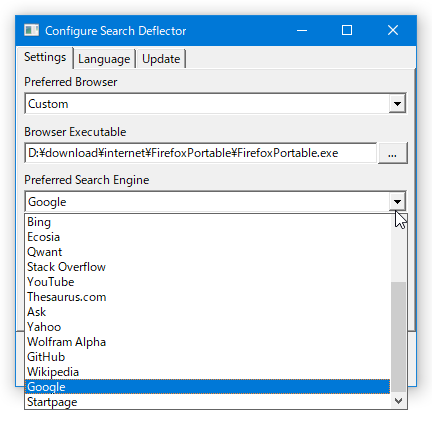The width and height of the screenshot is (432, 424).
Task: Pick Wikipedia as the search engine
Action: pyautogui.click(x=207, y=372)
